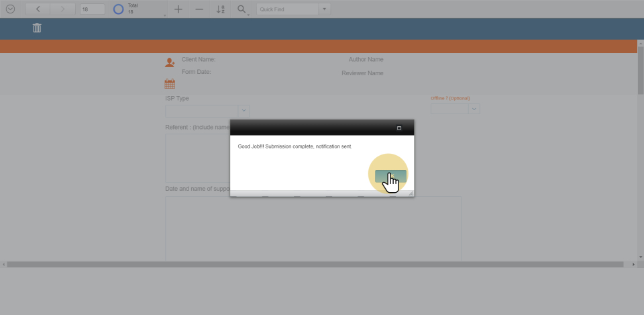Click the confirm button in dialog
The image size is (644, 315).
point(390,175)
